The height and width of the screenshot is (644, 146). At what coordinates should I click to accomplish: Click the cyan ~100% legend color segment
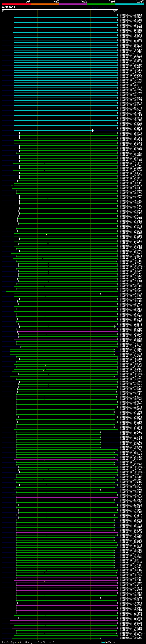pyautogui.click(x=130, y=4)
